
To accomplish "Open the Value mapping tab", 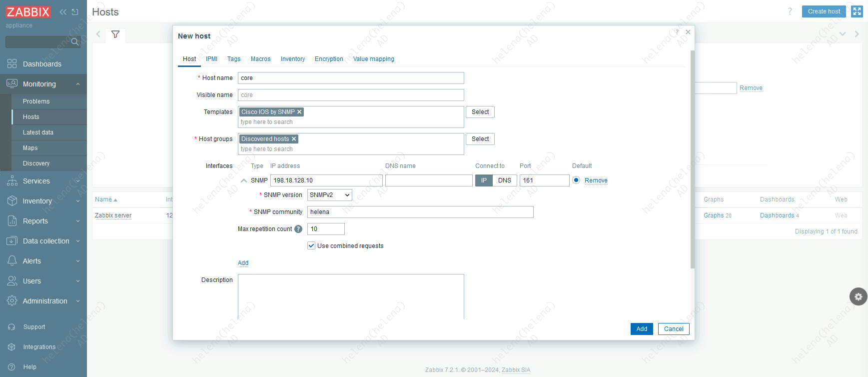I will [x=373, y=59].
